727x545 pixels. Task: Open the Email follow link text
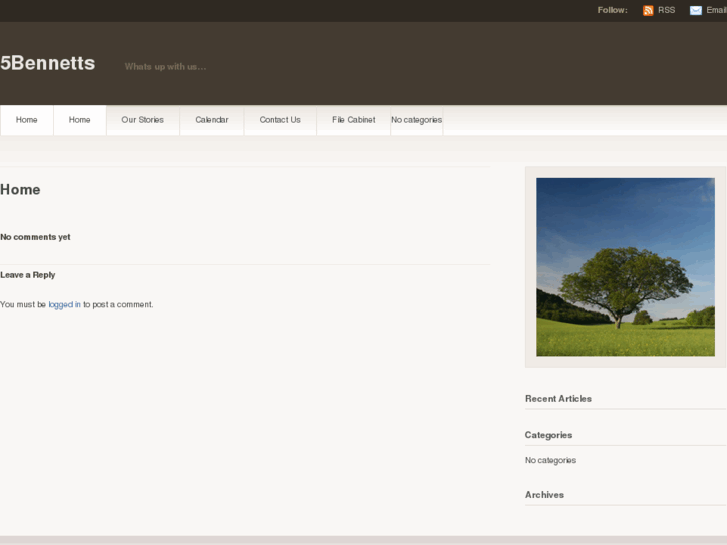pos(716,10)
